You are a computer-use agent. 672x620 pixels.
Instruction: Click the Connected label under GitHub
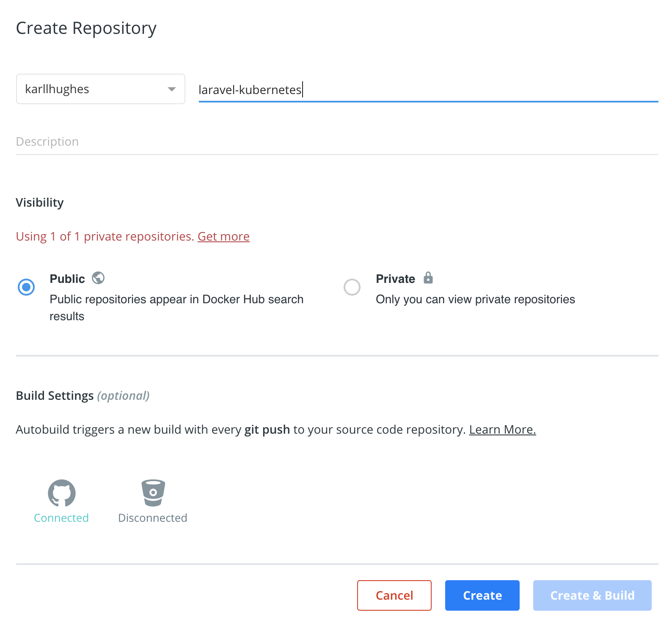pos(61,518)
